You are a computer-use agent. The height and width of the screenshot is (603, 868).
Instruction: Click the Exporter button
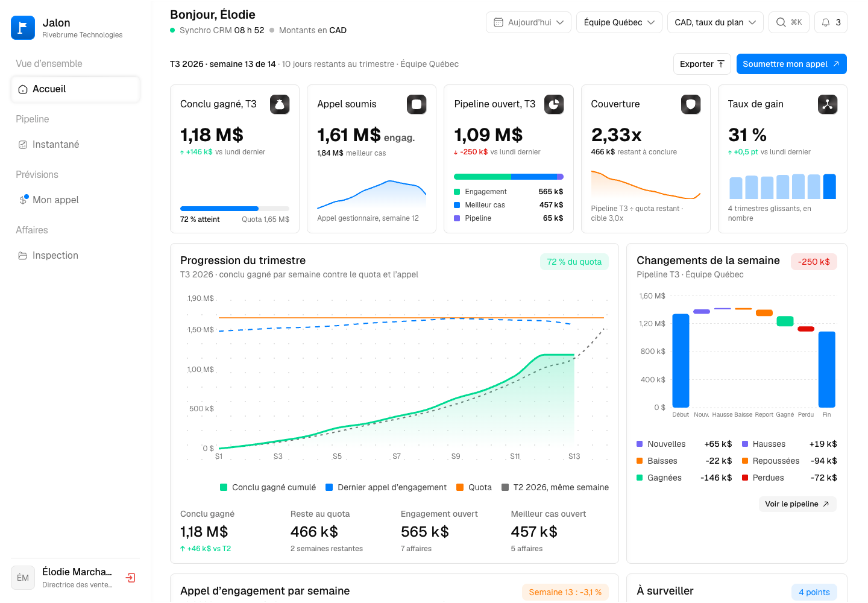pyautogui.click(x=702, y=64)
